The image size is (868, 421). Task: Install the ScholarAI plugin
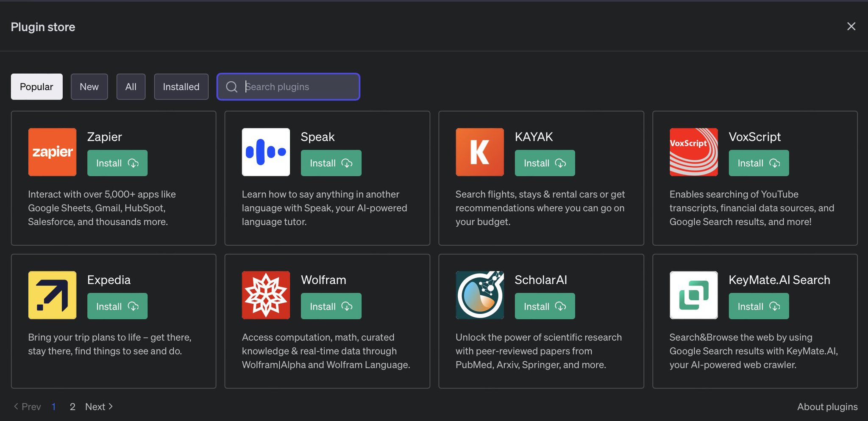pos(545,306)
